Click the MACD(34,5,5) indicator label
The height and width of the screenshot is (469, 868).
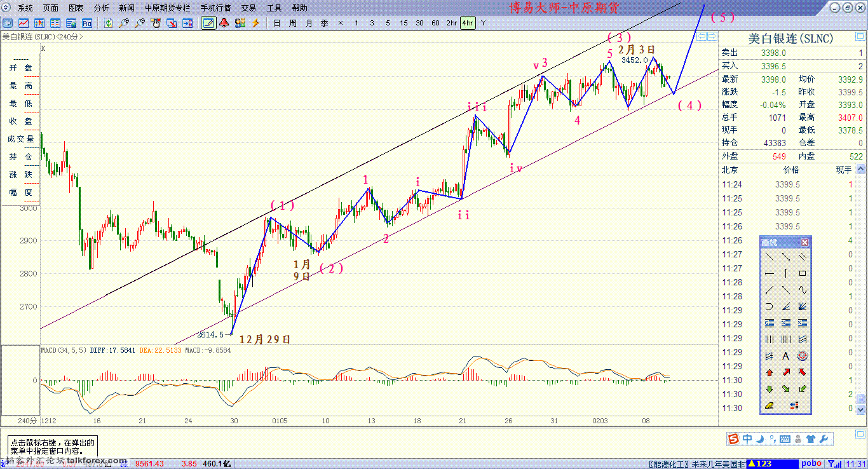coord(64,350)
